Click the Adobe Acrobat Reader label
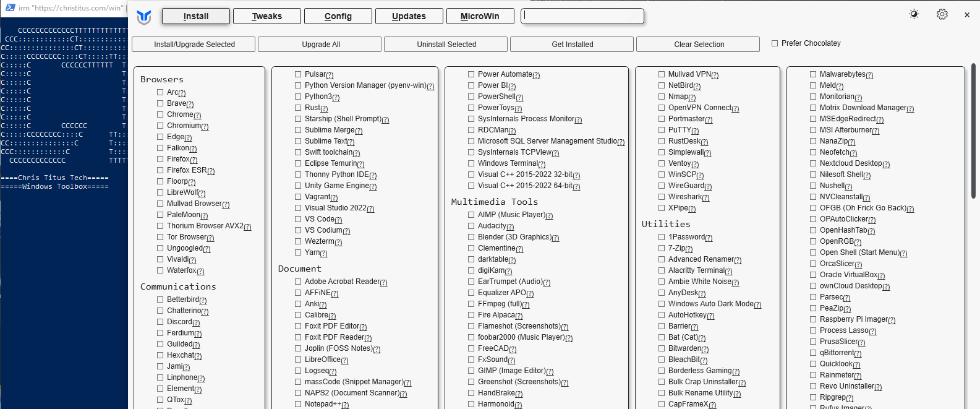Viewport: 980px width, 409px height. tap(342, 282)
